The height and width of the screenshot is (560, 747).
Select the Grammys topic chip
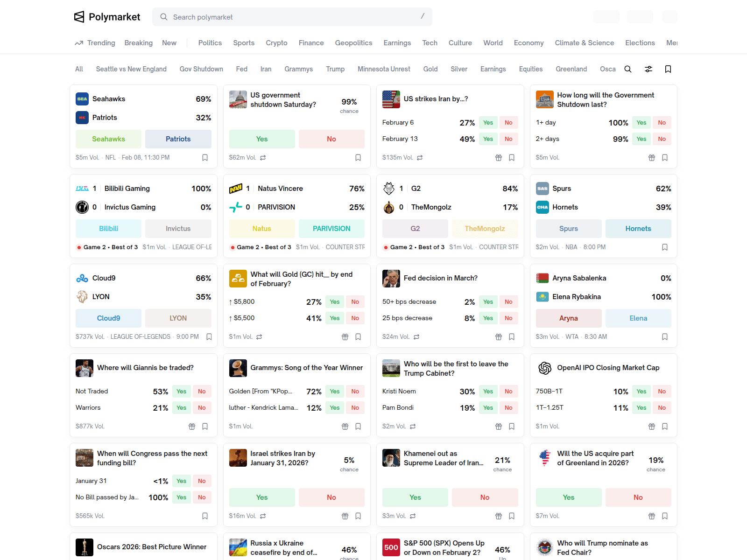(x=298, y=69)
